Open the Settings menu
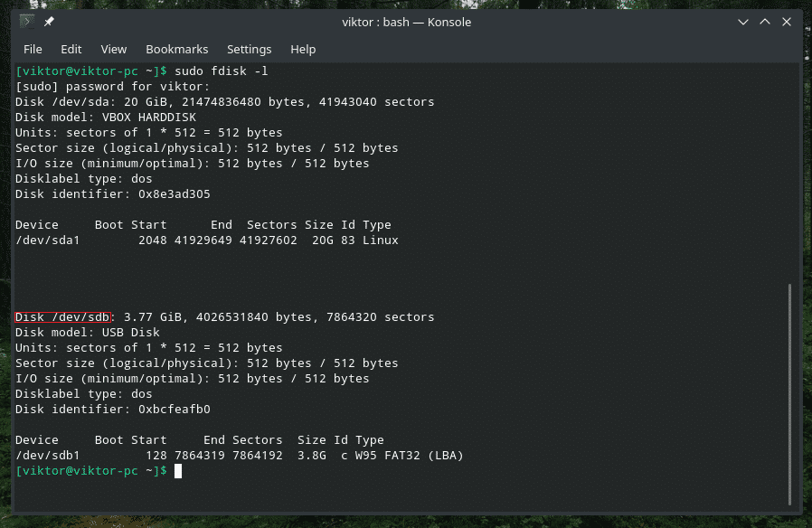Image resolution: width=812 pixels, height=528 pixels. (x=249, y=50)
